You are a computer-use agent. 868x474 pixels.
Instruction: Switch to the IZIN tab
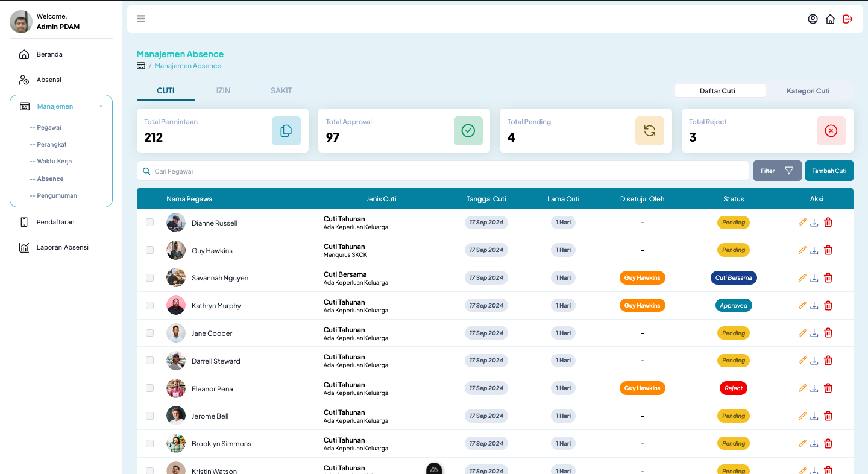(x=223, y=90)
